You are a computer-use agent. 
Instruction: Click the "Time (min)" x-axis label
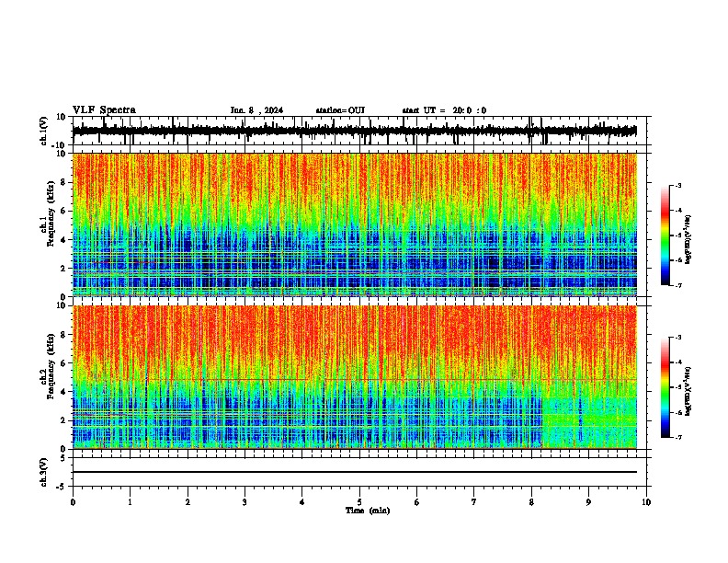(368, 511)
